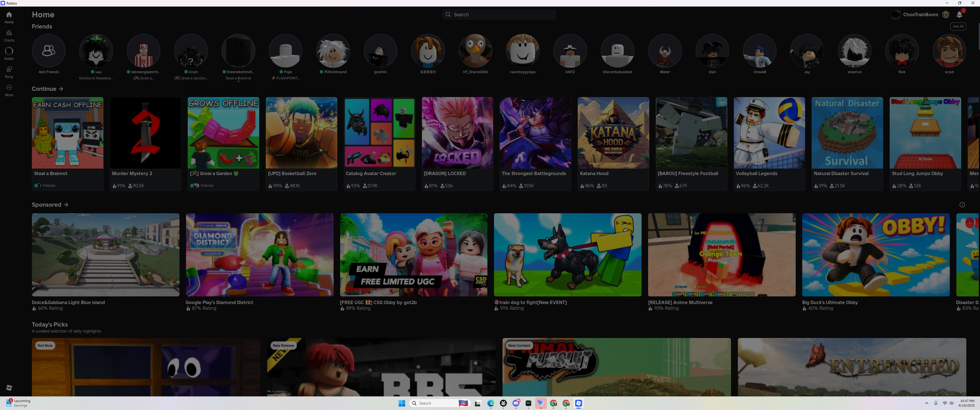Screen dimensions: 980x410
Task: Click See All friends button
Action: (x=958, y=26)
